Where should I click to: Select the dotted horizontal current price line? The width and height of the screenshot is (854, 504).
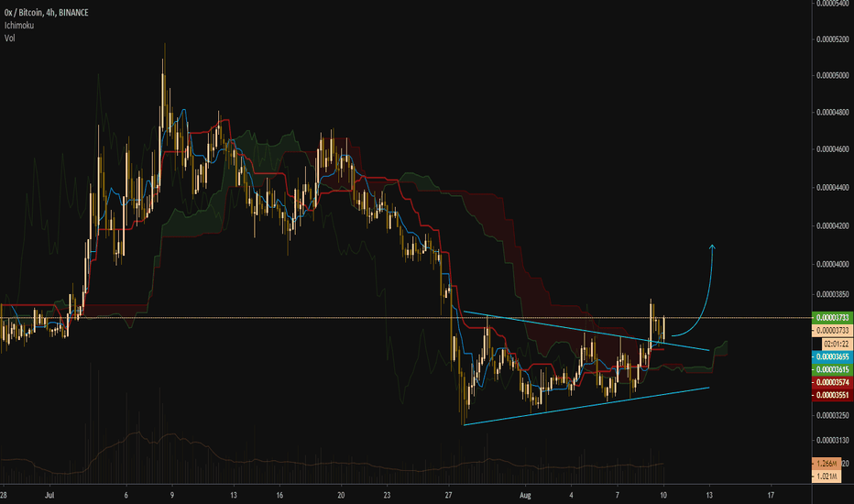pos(406,318)
